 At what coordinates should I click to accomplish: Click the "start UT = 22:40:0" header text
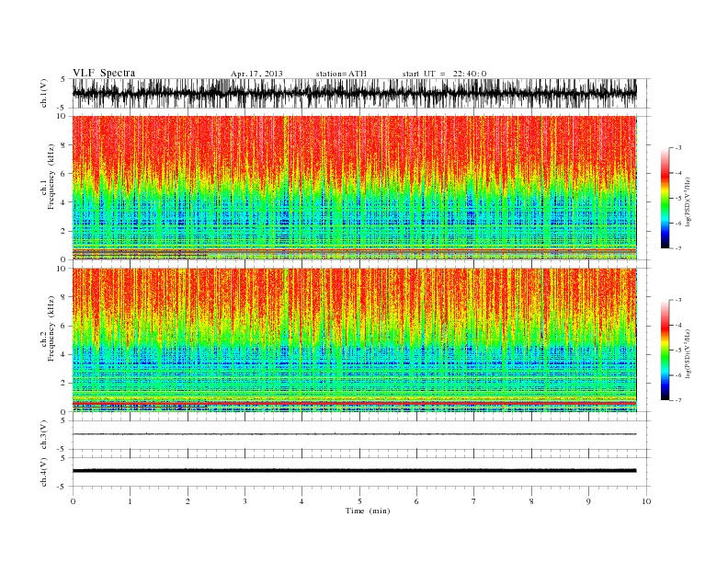pos(444,74)
